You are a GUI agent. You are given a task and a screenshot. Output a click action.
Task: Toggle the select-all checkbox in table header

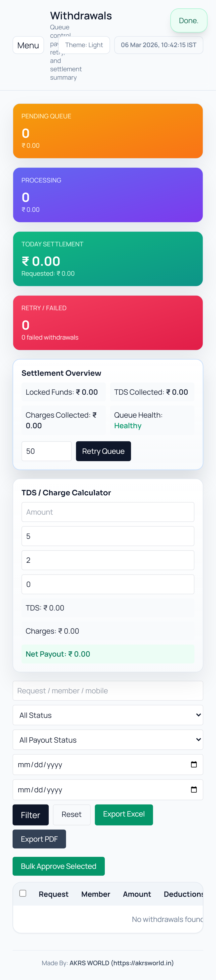23,893
